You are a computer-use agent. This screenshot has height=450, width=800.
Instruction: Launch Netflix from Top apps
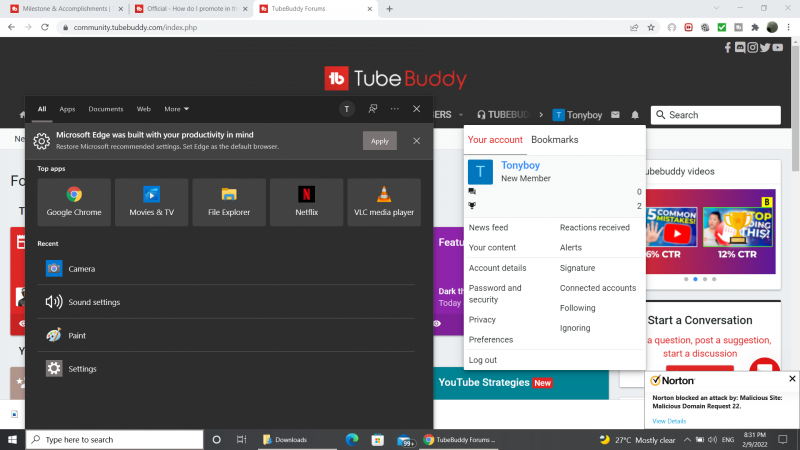(307, 201)
